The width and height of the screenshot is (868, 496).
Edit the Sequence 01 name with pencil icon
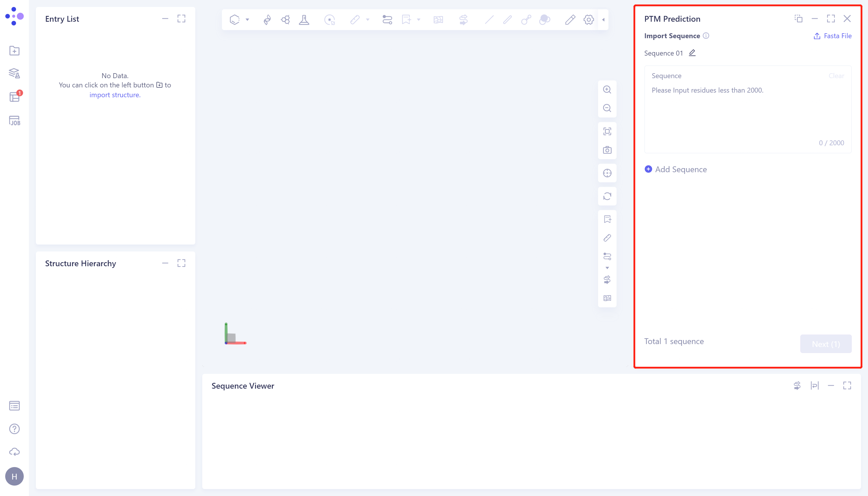point(692,53)
